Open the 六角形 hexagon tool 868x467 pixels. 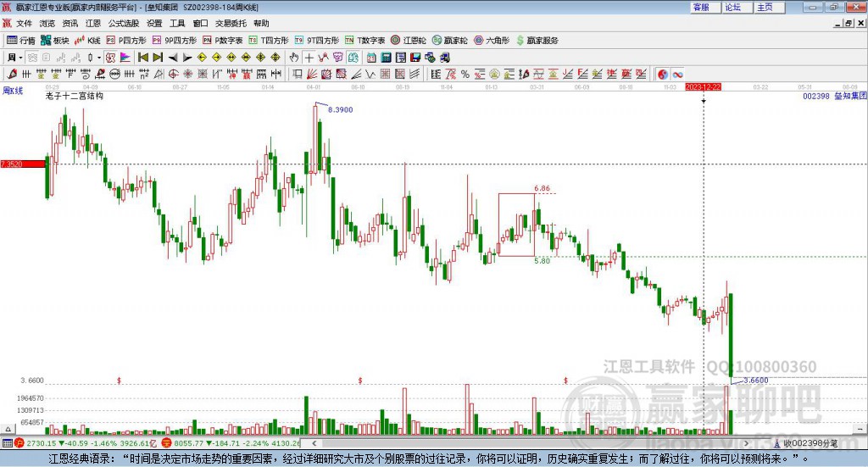click(x=492, y=41)
